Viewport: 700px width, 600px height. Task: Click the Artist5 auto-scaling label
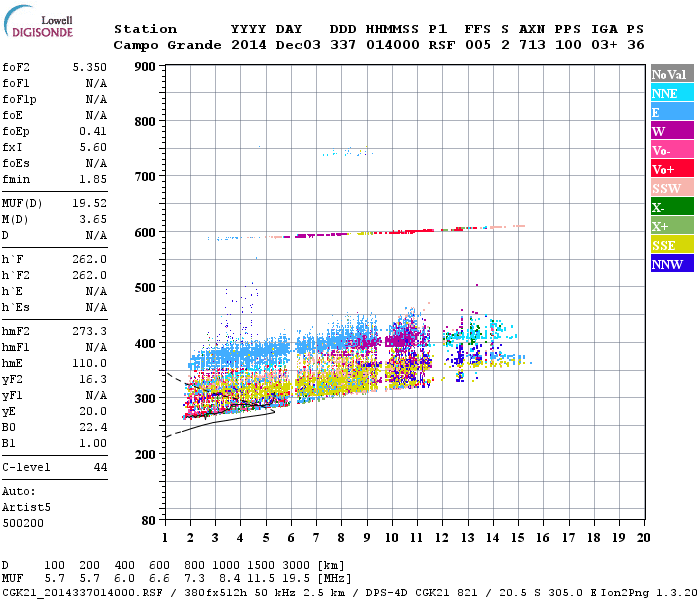(26, 507)
